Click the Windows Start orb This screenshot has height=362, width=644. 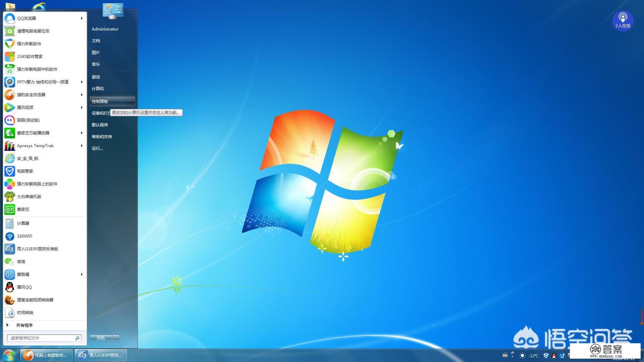9,355
